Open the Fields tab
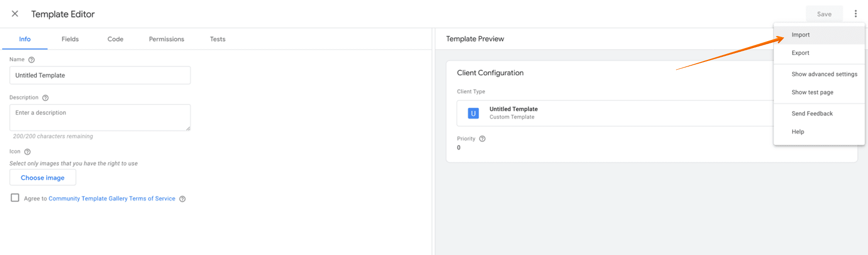This screenshot has height=255, width=868. click(70, 39)
